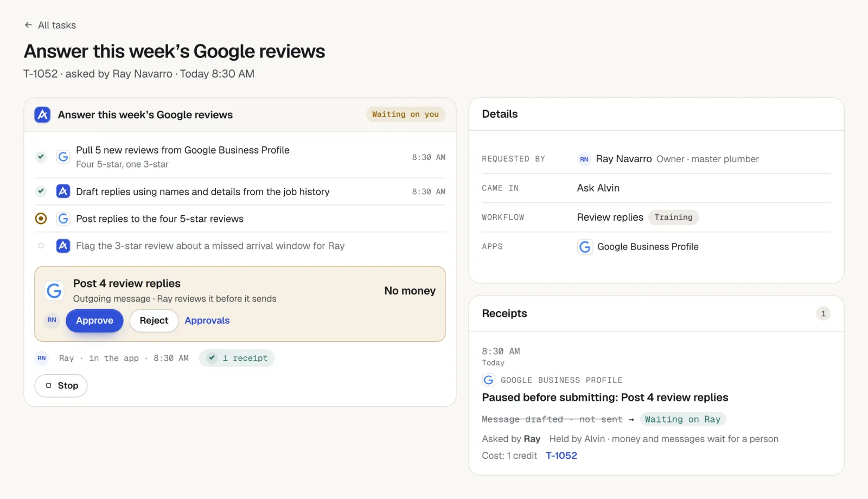
Task: Click RN avatar in Requested By row
Action: click(x=584, y=159)
